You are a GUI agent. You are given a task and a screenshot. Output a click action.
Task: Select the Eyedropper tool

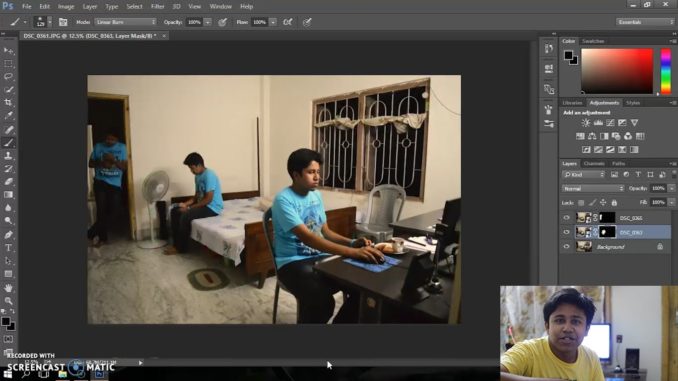tap(8, 115)
